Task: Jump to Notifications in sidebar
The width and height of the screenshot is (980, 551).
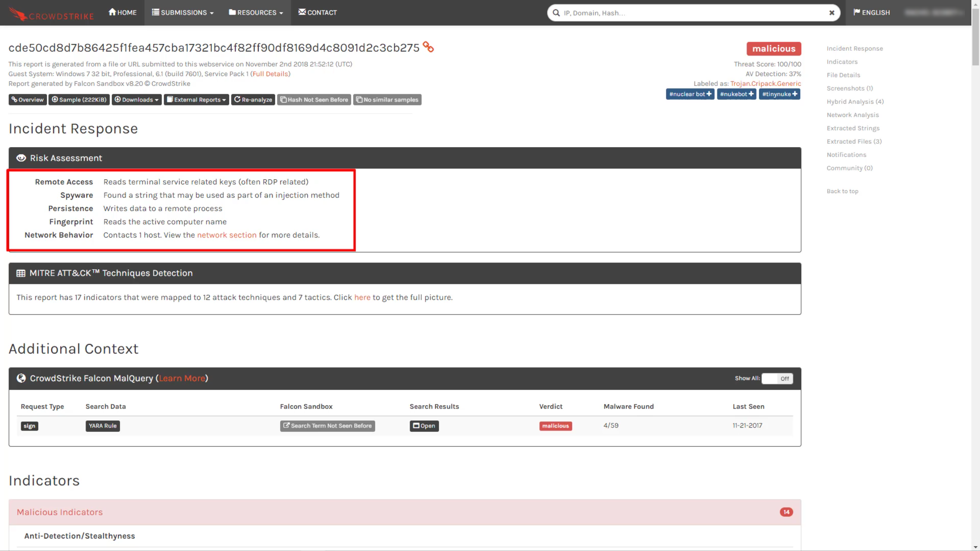Action: tap(846, 155)
